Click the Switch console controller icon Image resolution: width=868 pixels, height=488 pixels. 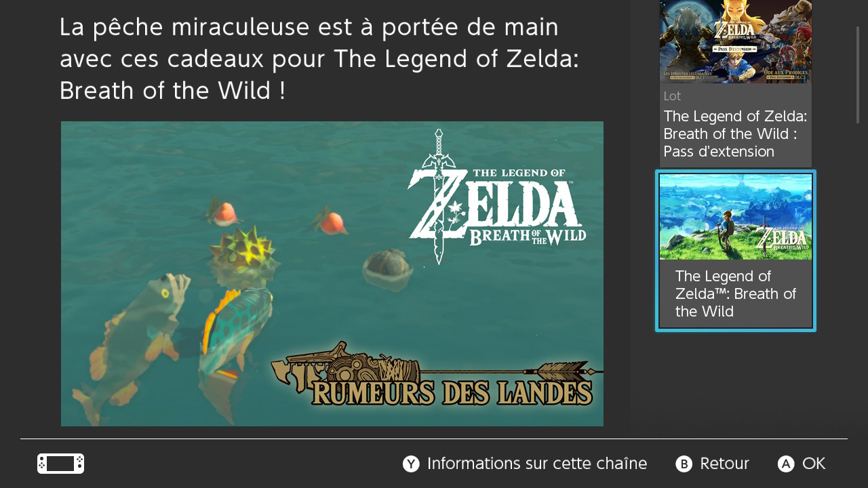[x=61, y=464]
